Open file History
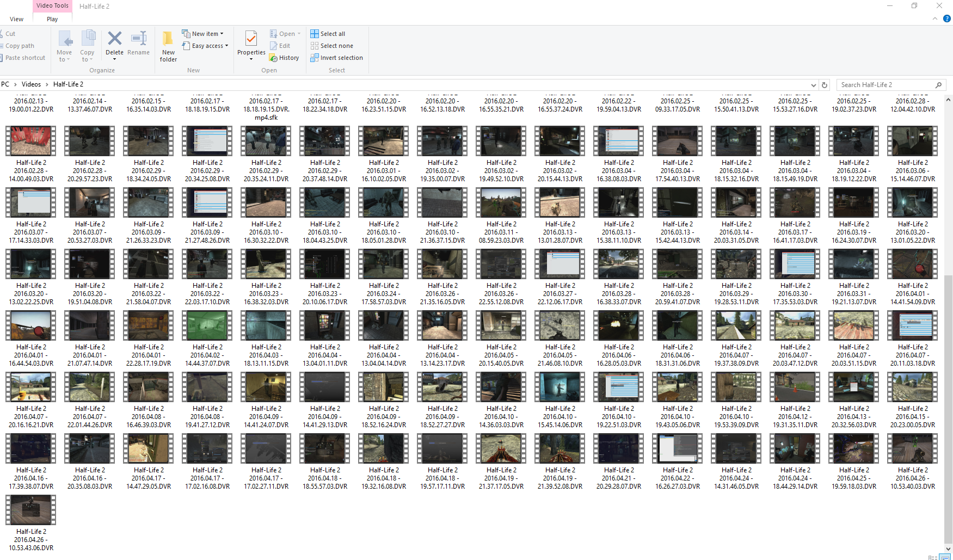 284,58
